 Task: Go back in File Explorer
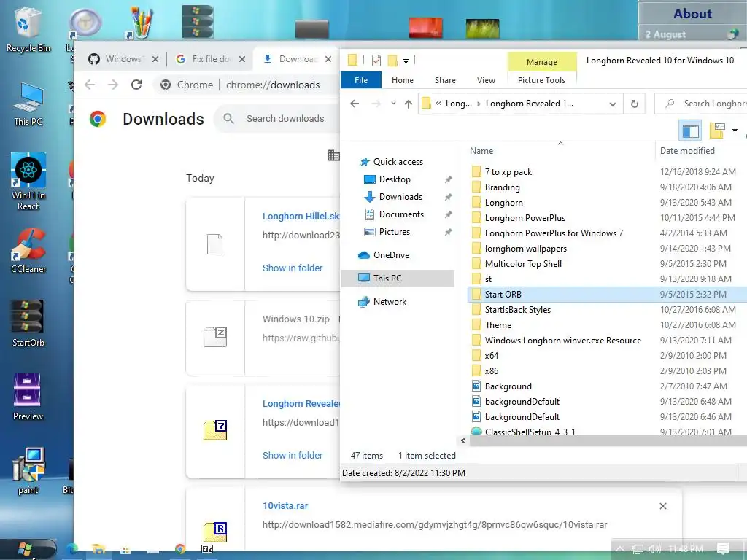pyautogui.click(x=355, y=104)
